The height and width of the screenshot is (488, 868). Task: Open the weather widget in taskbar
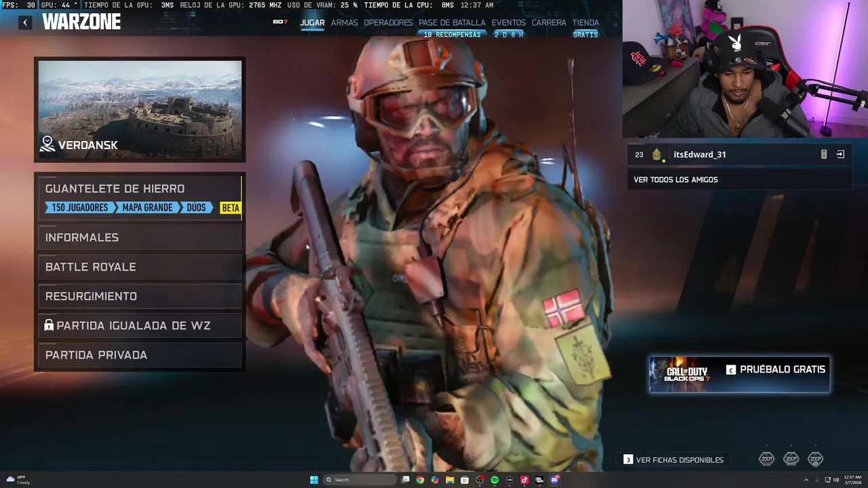18,480
